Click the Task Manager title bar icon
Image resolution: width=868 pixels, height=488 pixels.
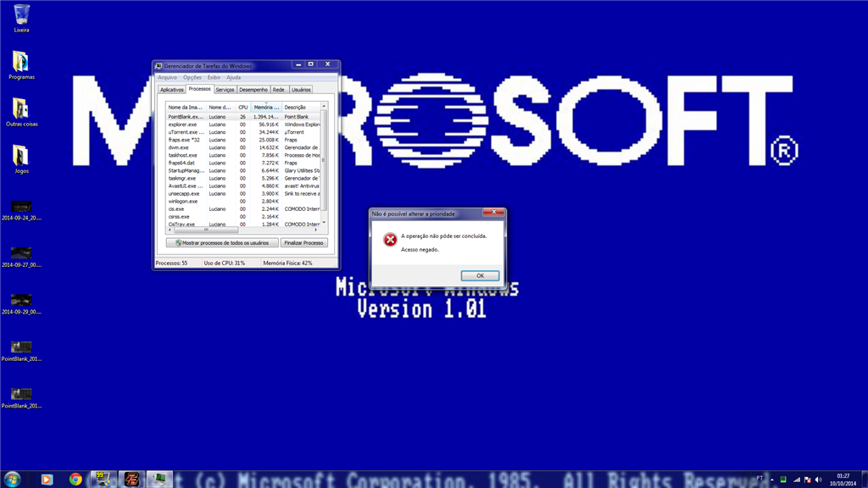[x=159, y=66]
